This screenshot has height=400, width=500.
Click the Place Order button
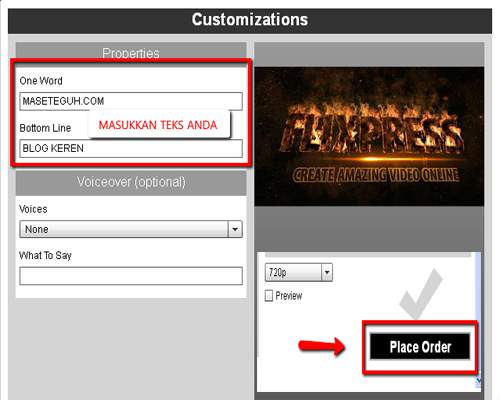click(x=420, y=347)
